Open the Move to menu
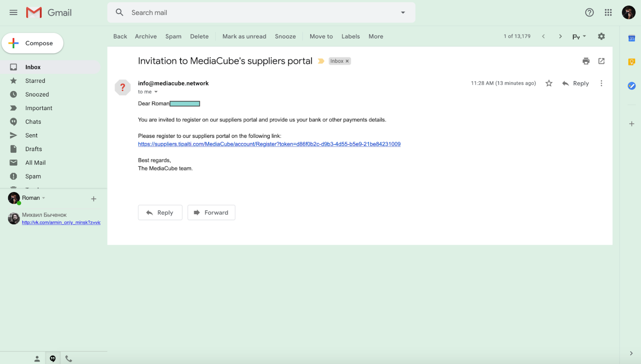 321,36
